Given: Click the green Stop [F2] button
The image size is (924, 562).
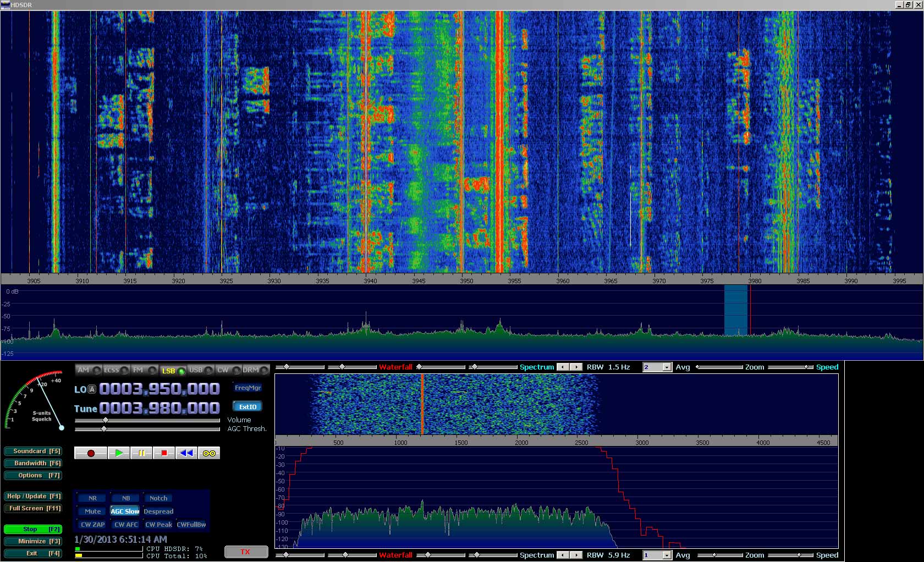Looking at the screenshot, I should tap(33, 529).
